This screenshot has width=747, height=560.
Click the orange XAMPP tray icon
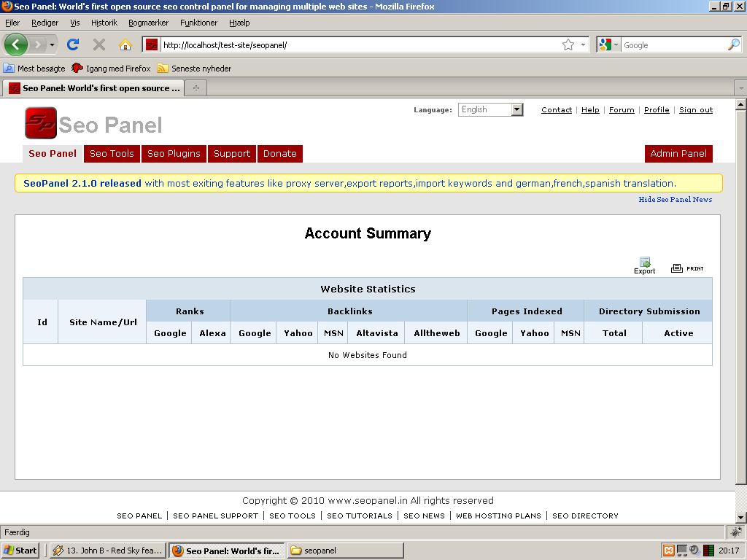click(x=669, y=551)
